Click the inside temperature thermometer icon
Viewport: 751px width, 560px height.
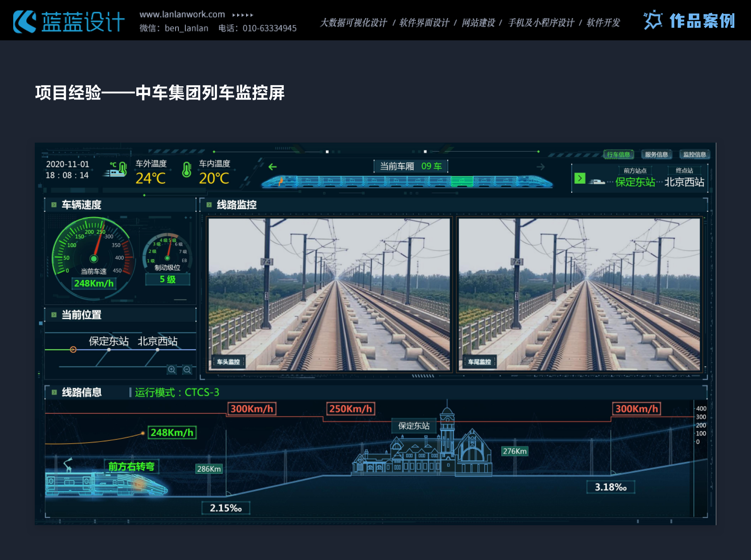[187, 170]
